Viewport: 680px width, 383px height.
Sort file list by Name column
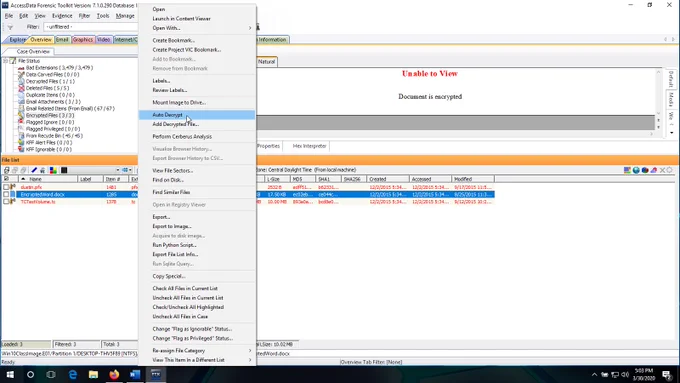coord(47,179)
